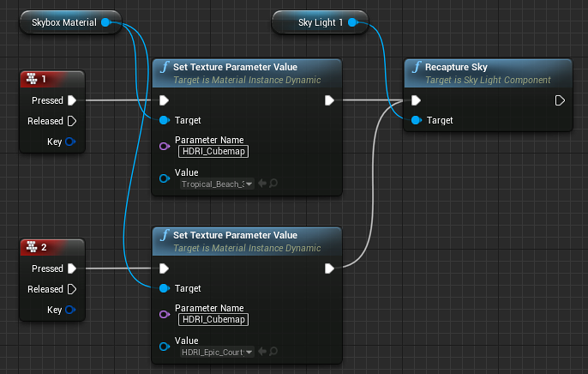Click the Target pin on Recapture Sky node

[x=417, y=120]
